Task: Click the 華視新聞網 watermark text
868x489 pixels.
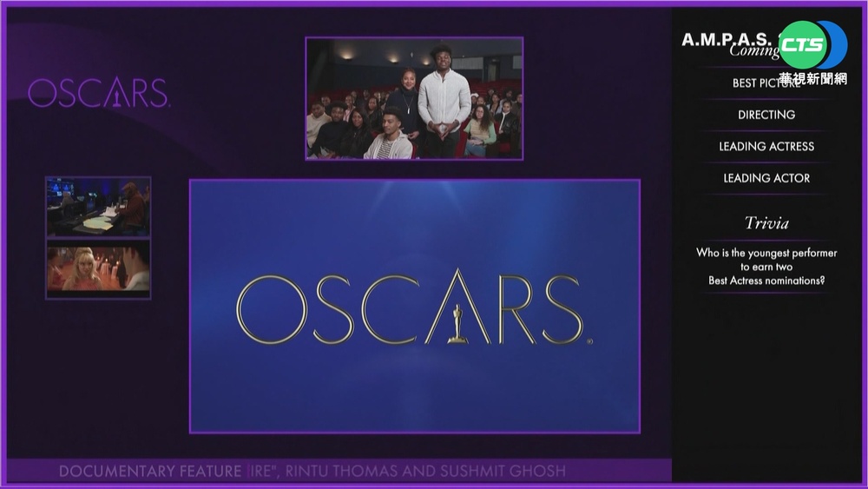Action: tap(812, 77)
